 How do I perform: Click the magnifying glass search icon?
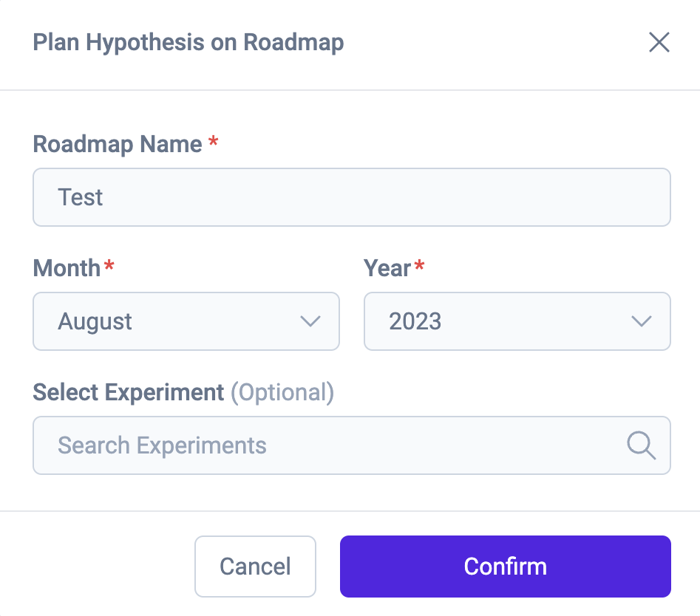tap(641, 445)
